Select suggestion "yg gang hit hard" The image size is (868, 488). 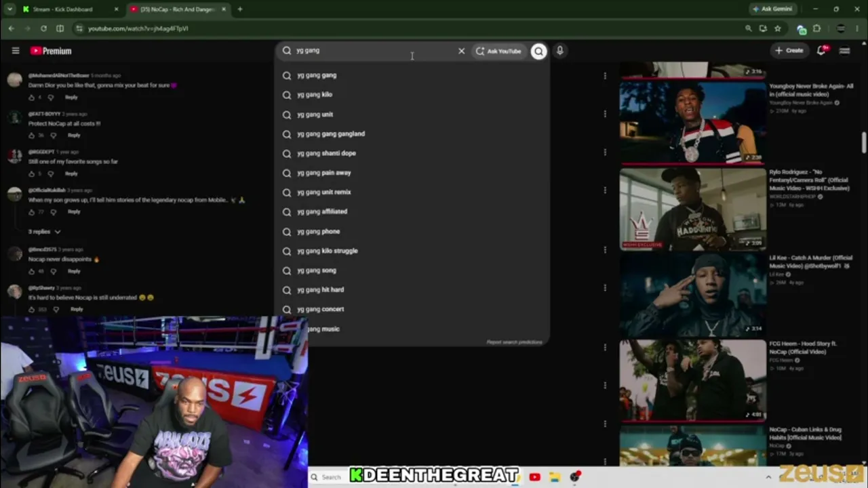[412, 289]
